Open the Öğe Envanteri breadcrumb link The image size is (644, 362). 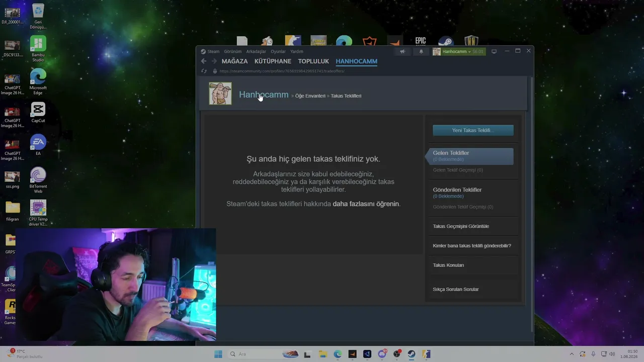(x=310, y=96)
